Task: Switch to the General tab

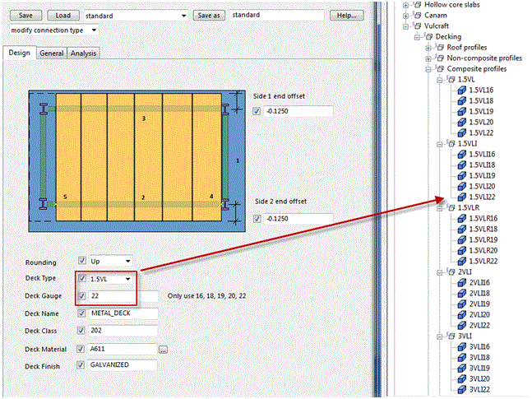Action: (x=51, y=53)
